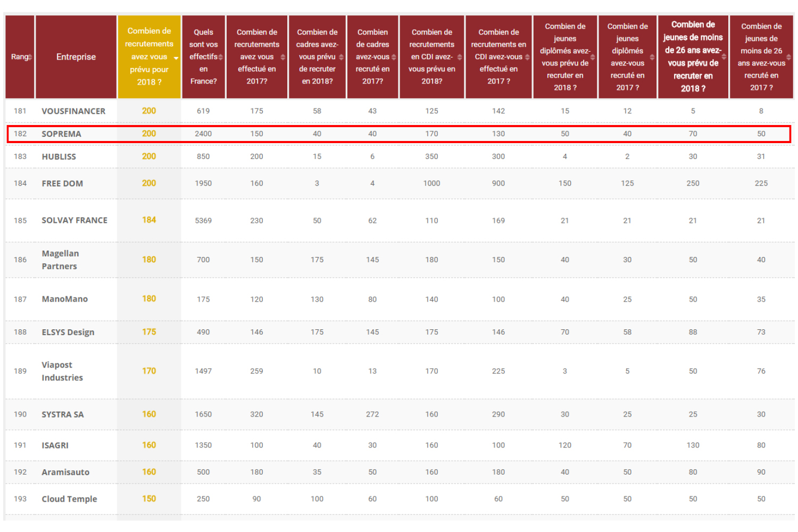Sort by 'recrutements en CDI avez-vous prévu en 2018?'
The height and width of the screenshot is (532, 798).
coord(432,57)
